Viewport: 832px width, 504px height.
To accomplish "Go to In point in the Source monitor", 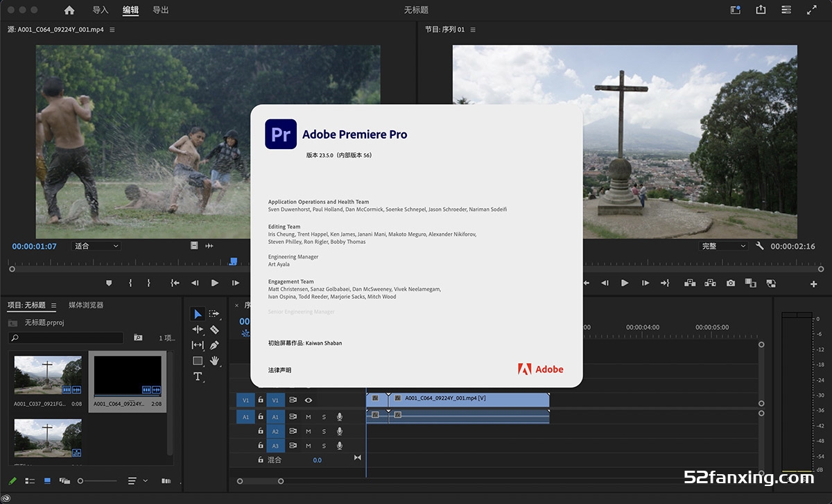I will 175,283.
